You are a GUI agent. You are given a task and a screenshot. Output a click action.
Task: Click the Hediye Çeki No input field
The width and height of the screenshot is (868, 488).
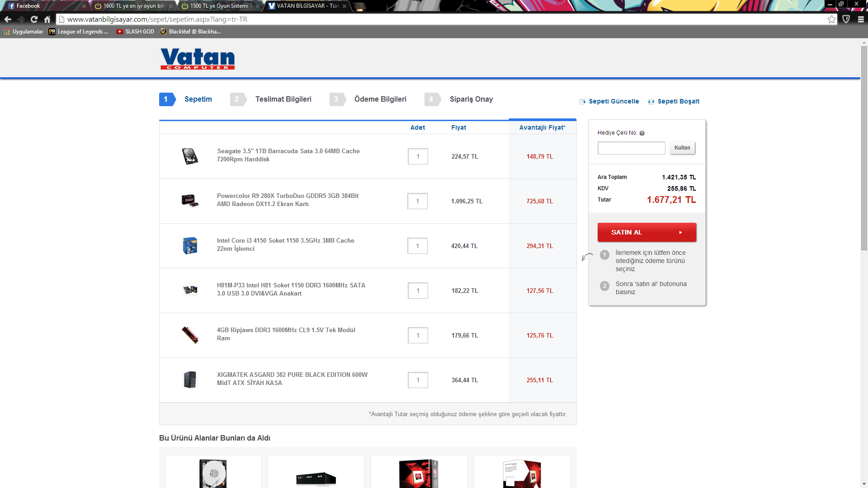pyautogui.click(x=631, y=148)
